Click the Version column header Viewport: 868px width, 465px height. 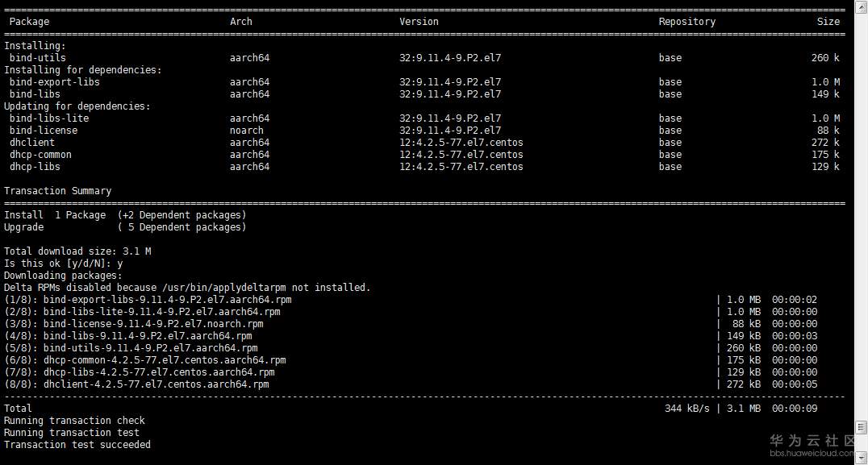[x=419, y=22]
